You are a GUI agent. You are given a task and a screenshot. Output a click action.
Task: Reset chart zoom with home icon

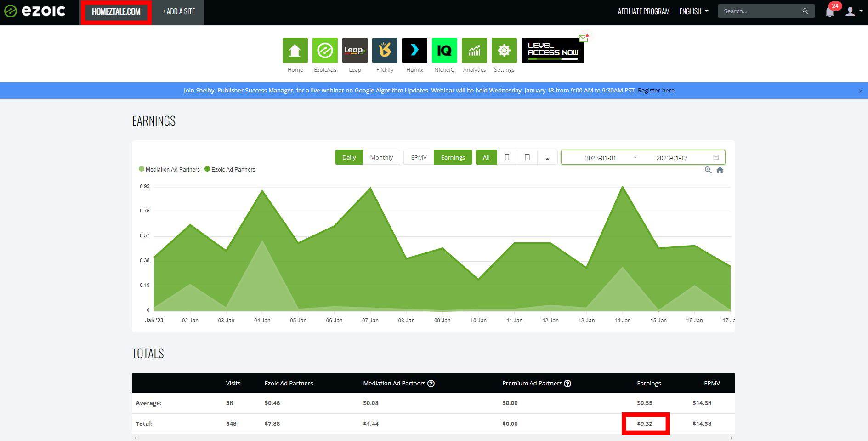point(720,170)
